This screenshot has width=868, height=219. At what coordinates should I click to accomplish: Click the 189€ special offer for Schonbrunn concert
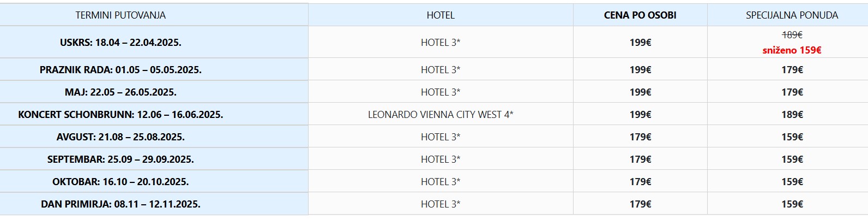coord(792,114)
